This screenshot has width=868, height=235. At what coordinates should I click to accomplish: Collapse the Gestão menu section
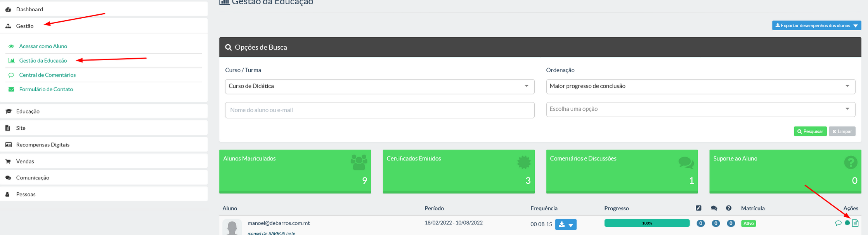pyautogui.click(x=104, y=26)
